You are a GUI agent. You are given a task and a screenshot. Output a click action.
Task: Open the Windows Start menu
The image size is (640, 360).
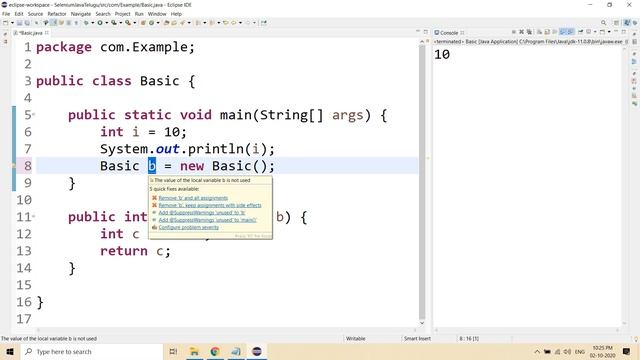pos(10,351)
